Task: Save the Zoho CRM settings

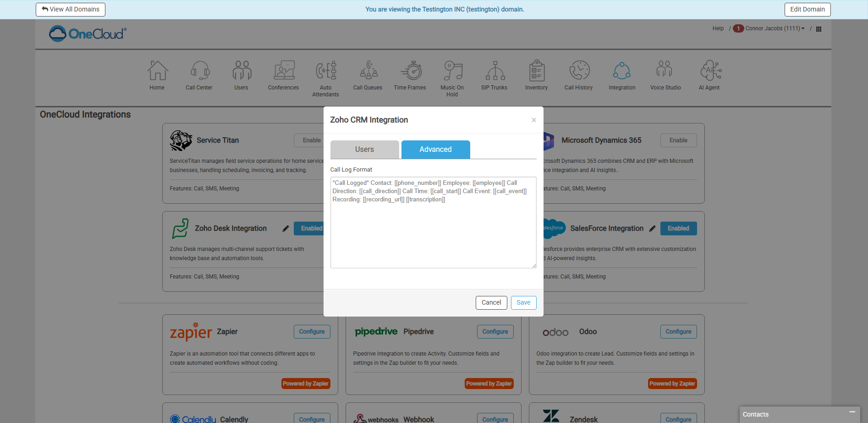Action: [x=523, y=303]
